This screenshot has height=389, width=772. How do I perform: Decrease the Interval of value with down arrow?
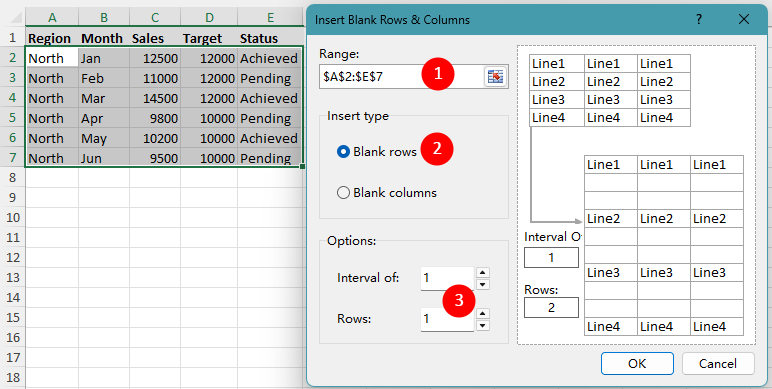coord(483,284)
